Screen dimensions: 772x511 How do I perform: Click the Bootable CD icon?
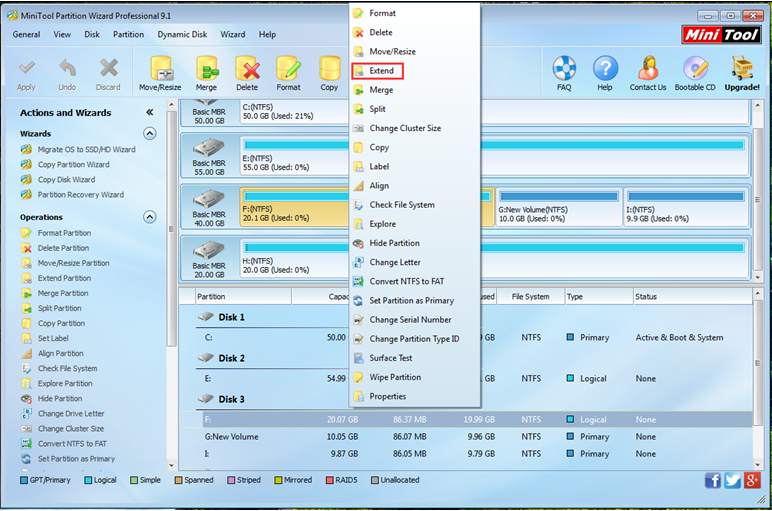click(x=695, y=74)
